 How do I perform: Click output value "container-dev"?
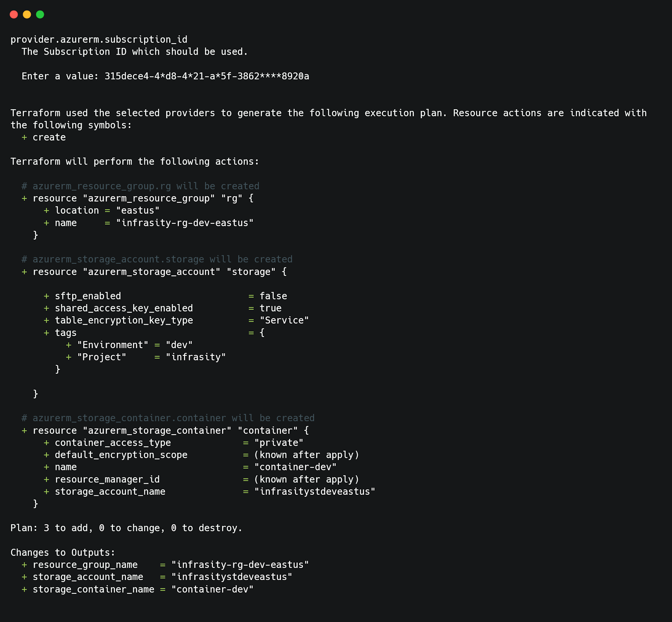pos(213,589)
